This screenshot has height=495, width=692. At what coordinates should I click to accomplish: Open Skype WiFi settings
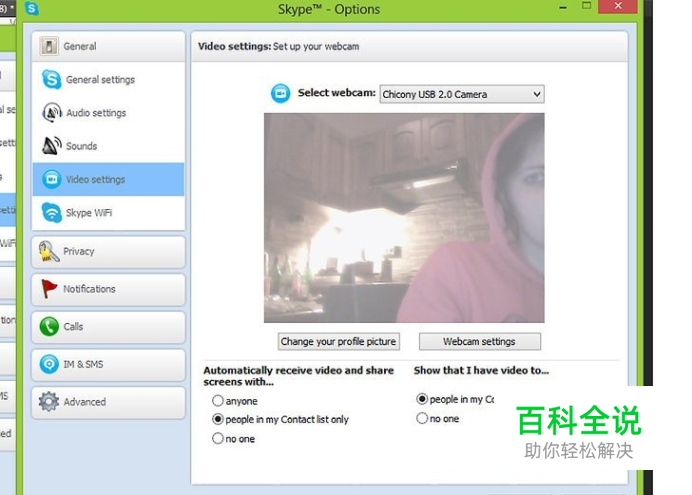109,213
